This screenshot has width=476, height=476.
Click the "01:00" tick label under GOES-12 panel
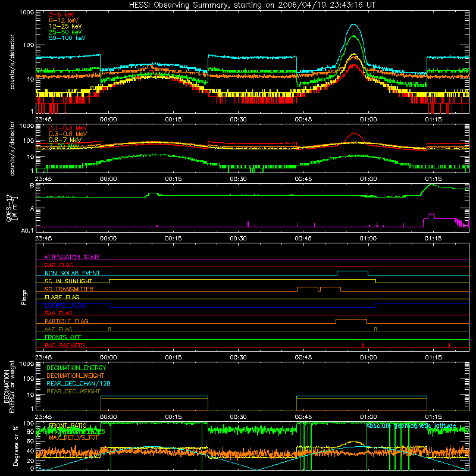[x=368, y=239]
